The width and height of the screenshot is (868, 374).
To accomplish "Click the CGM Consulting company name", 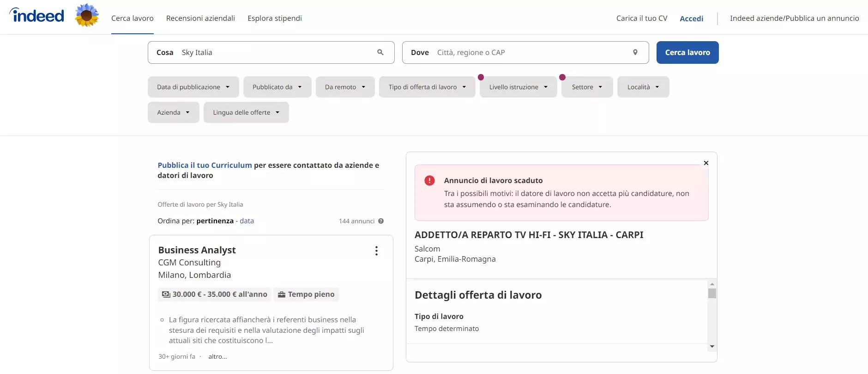I will [x=189, y=263].
